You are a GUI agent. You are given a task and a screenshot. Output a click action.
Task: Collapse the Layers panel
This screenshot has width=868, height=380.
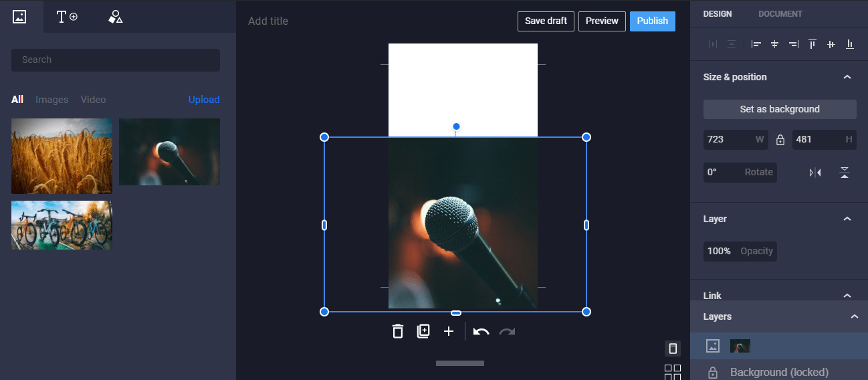[x=854, y=316]
